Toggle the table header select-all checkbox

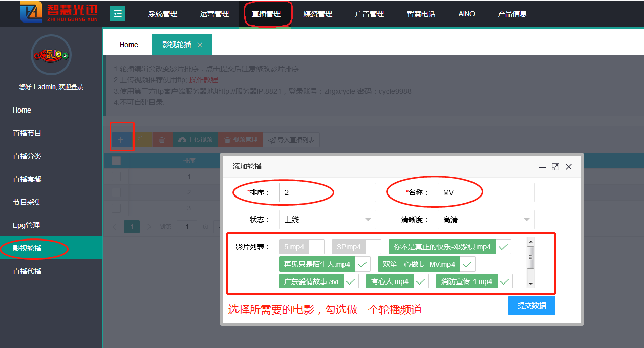point(116,161)
